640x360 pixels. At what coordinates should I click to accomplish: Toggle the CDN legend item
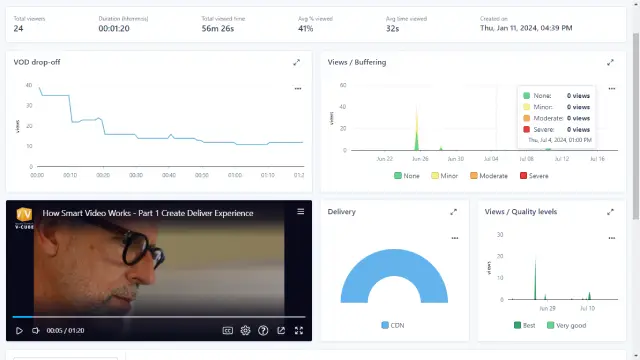tap(393, 325)
